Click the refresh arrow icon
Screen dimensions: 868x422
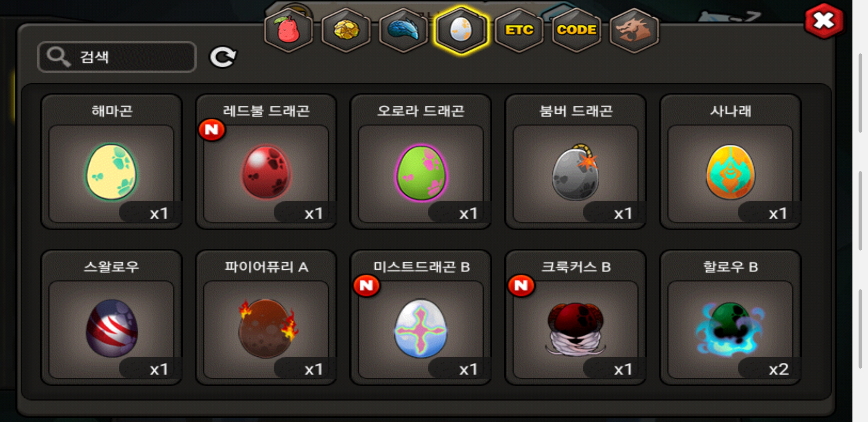223,57
